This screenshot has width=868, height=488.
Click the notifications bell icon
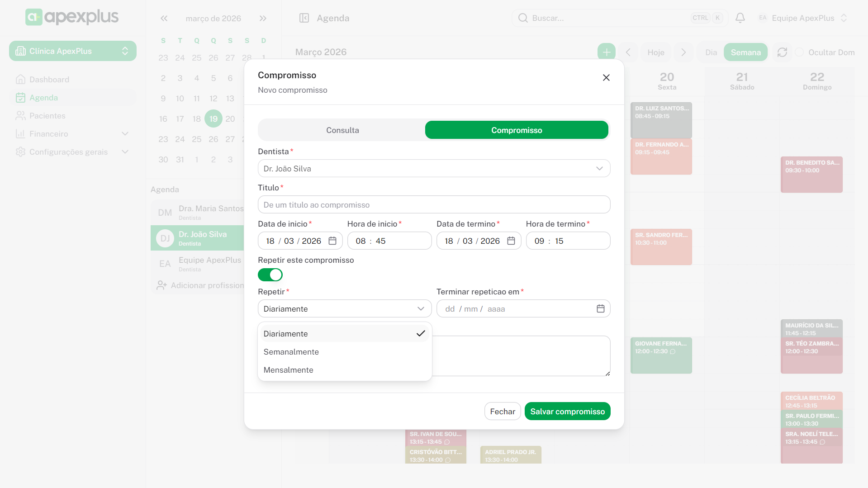[740, 18]
